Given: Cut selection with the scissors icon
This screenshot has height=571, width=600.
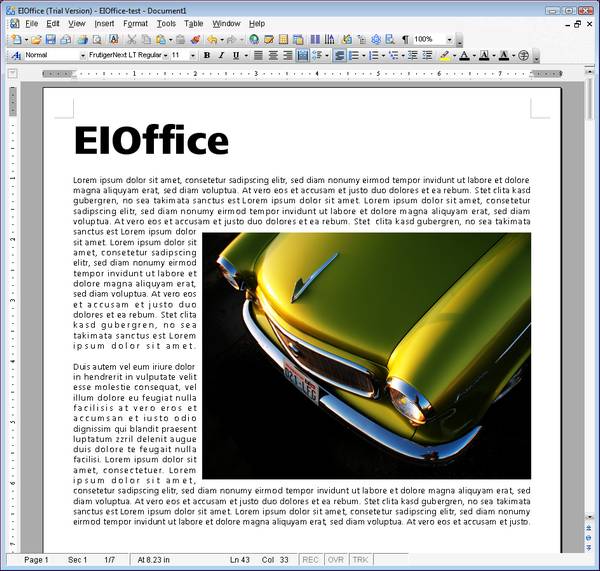Looking at the screenshot, I should (131, 39).
